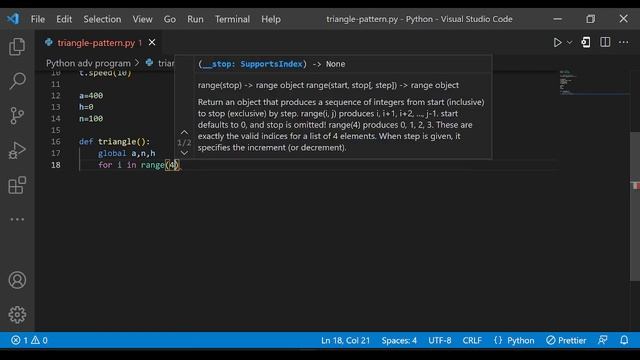Viewport: 640px width, 360px height.
Task: Click the open changes icon in editor toolbar
Action: (586, 42)
